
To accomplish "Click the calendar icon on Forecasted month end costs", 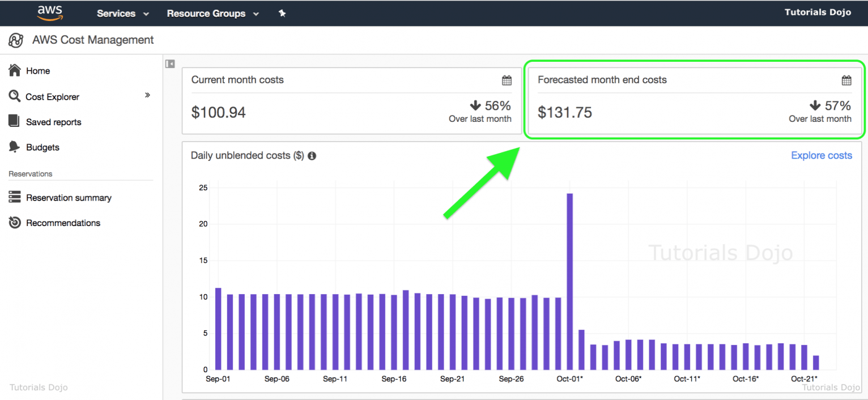I will coord(846,80).
